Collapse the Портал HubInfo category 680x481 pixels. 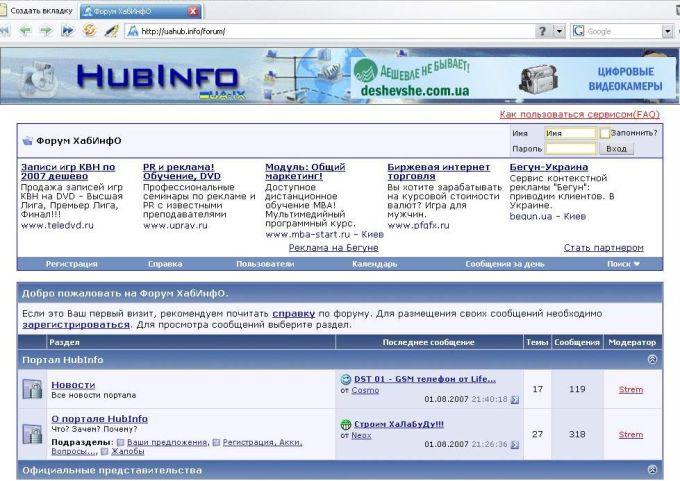pos(652,359)
